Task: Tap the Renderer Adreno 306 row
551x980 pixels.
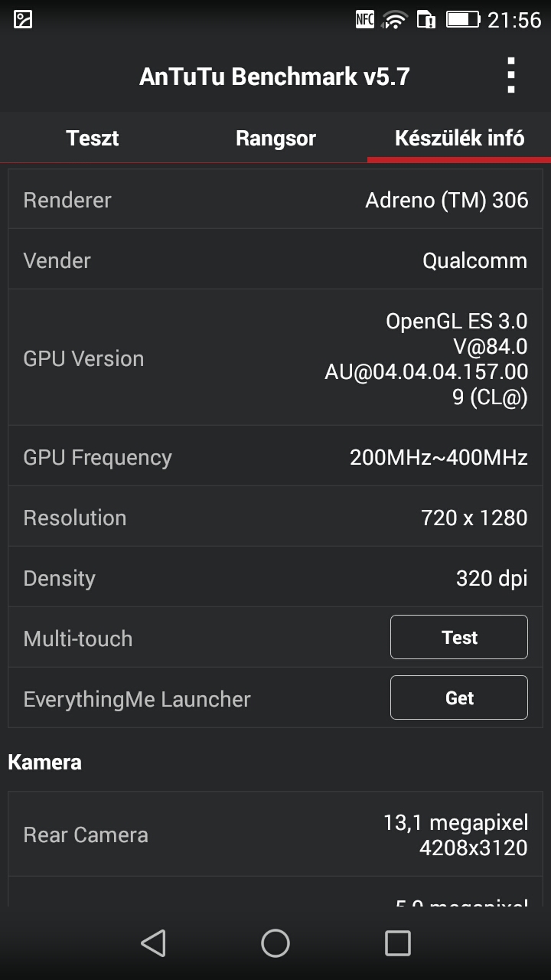Action: [x=275, y=201]
